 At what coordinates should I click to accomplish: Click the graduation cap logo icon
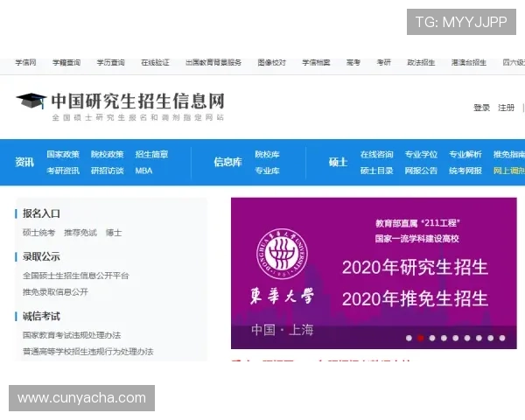pyautogui.click(x=31, y=101)
